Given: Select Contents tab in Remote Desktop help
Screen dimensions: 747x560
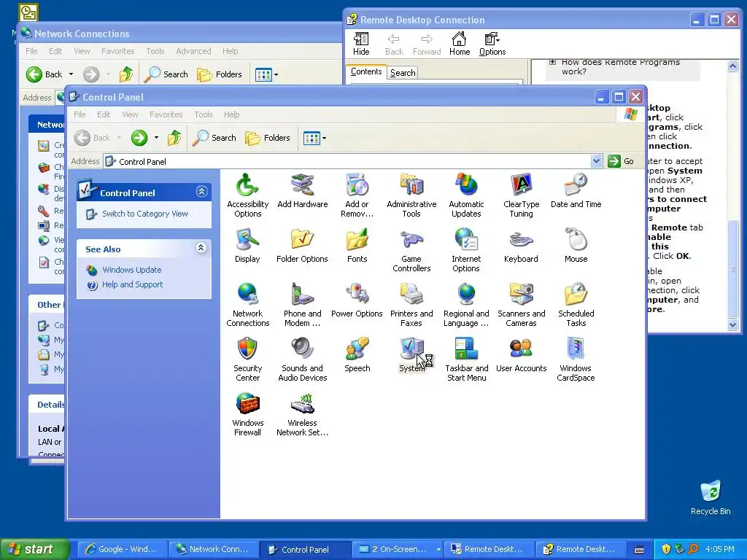Looking at the screenshot, I should pos(366,71).
